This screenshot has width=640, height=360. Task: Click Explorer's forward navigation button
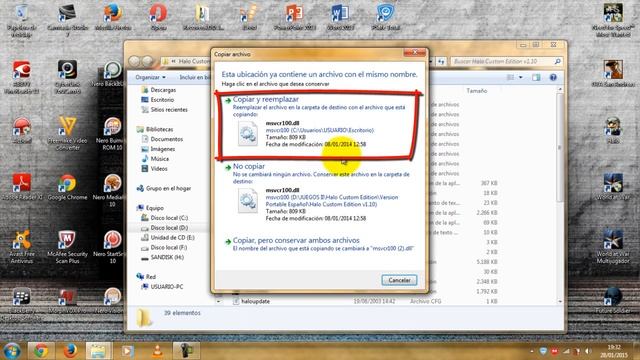[147, 61]
